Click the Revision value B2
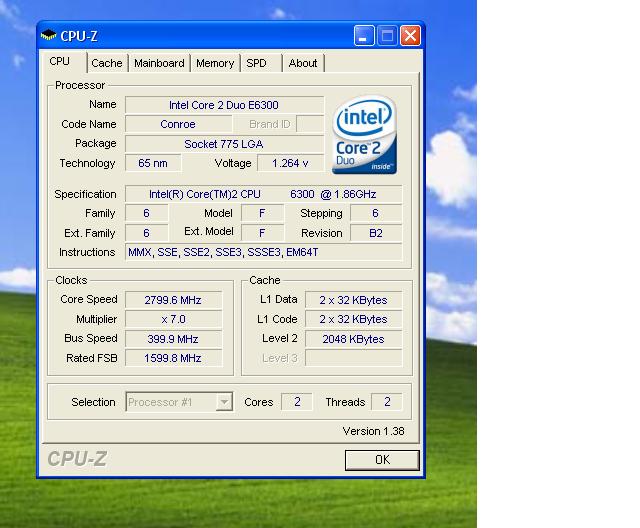640x528 pixels. coord(376,233)
